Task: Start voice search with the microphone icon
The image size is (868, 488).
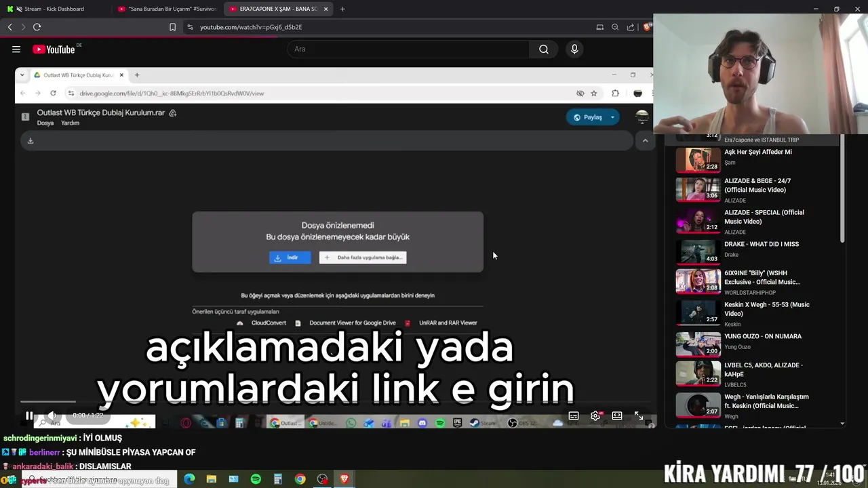Action: coord(574,49)
